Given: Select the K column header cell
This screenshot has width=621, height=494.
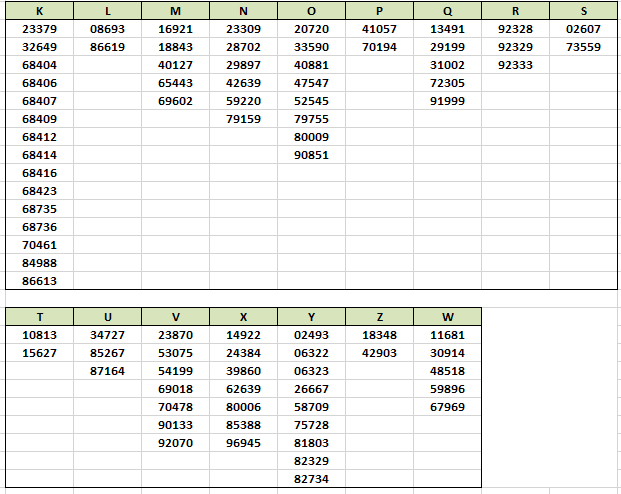Looking at the screenshot, I should (x=39, y=11).
